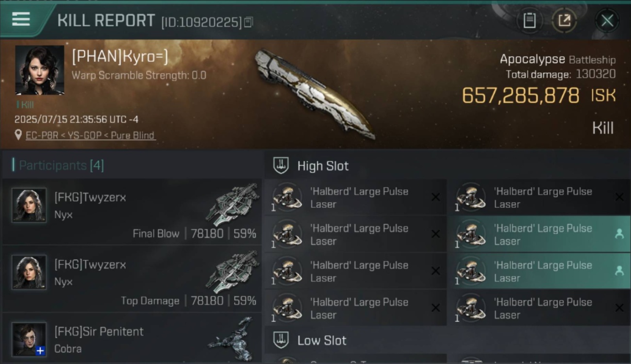
Task: Click the clipboard report icon
Action: coord(529,20)
